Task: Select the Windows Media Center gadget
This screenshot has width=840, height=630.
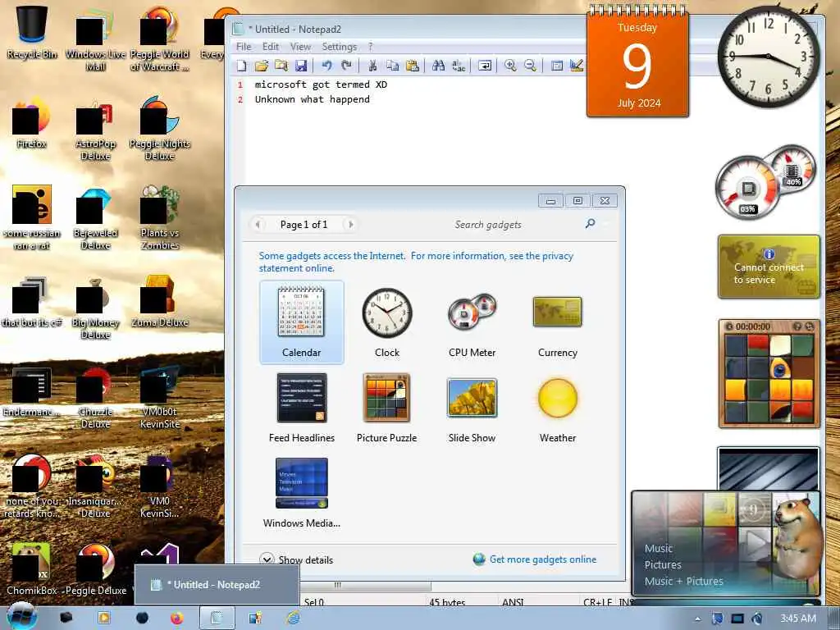Action: tap(302, 493)
